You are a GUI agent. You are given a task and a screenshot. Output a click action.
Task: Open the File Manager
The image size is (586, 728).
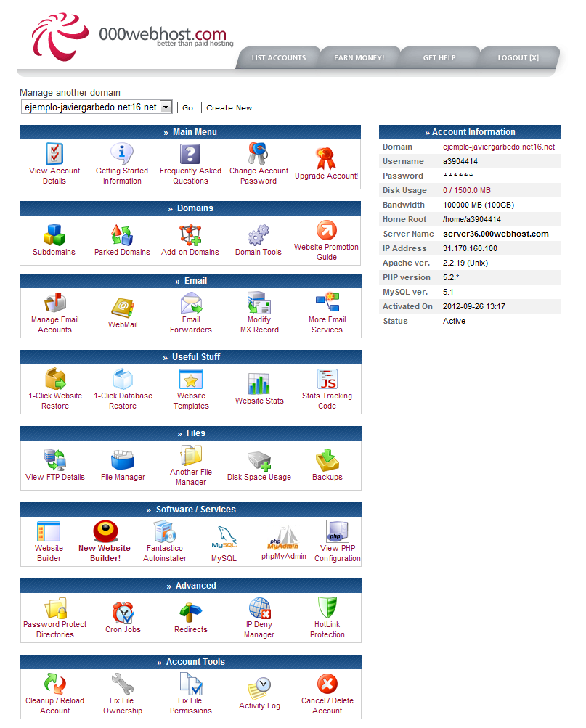pos(123,463)
